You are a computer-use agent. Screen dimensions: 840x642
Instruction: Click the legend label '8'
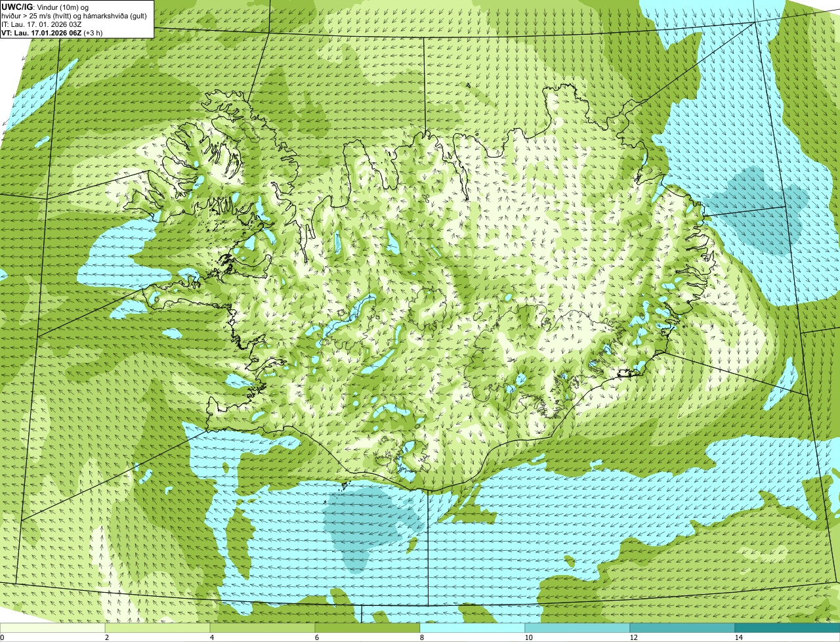click(421, 637)
